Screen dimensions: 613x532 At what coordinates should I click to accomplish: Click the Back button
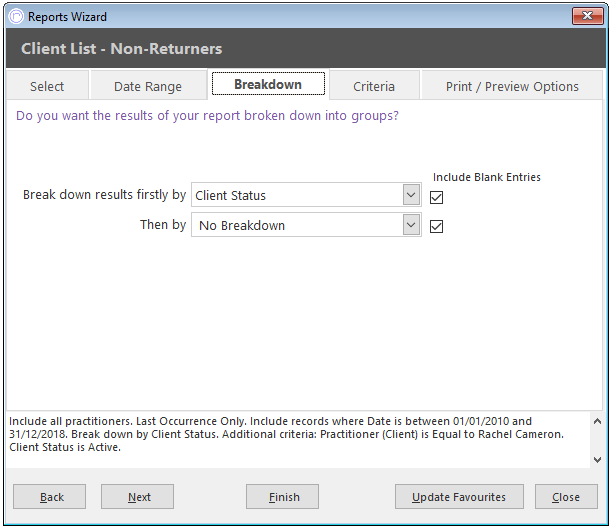click(x=49, y=496)
